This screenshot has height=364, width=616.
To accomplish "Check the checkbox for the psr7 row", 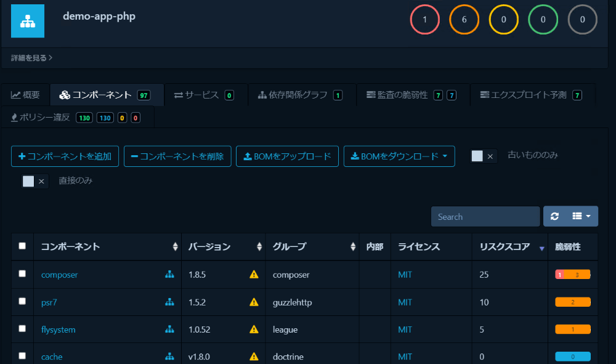I will click(x=22, y=301).
